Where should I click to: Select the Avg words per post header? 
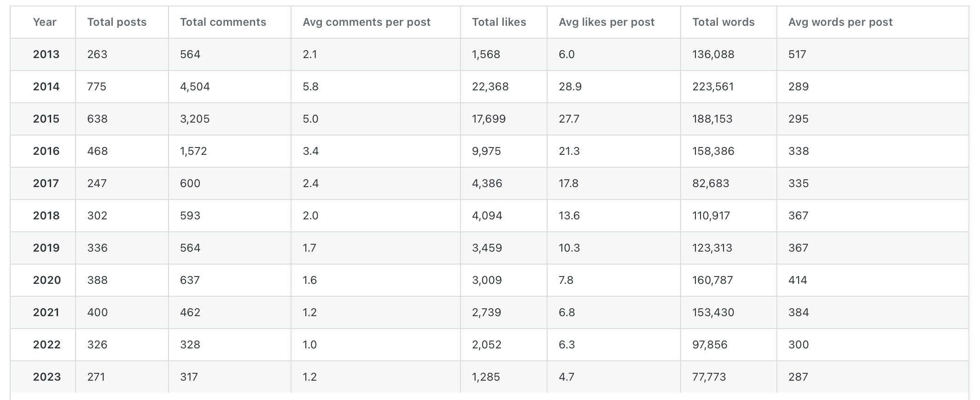(x=840, y=22)
